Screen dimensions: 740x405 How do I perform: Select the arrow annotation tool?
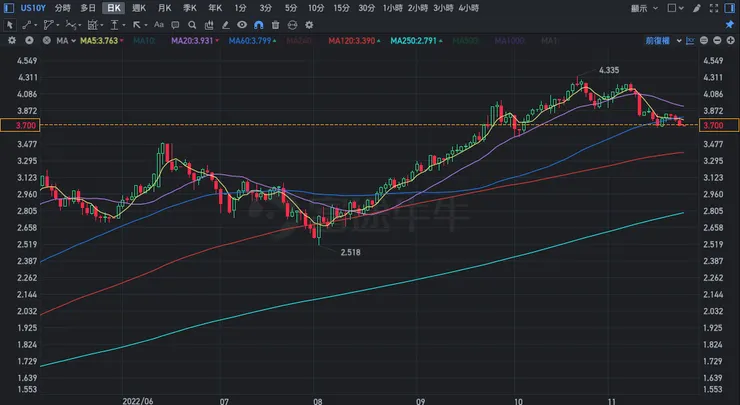(x=137, y=25)
